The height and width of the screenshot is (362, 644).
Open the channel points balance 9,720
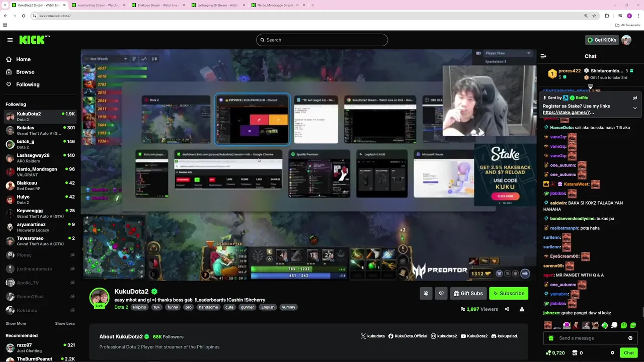[555, 353]
